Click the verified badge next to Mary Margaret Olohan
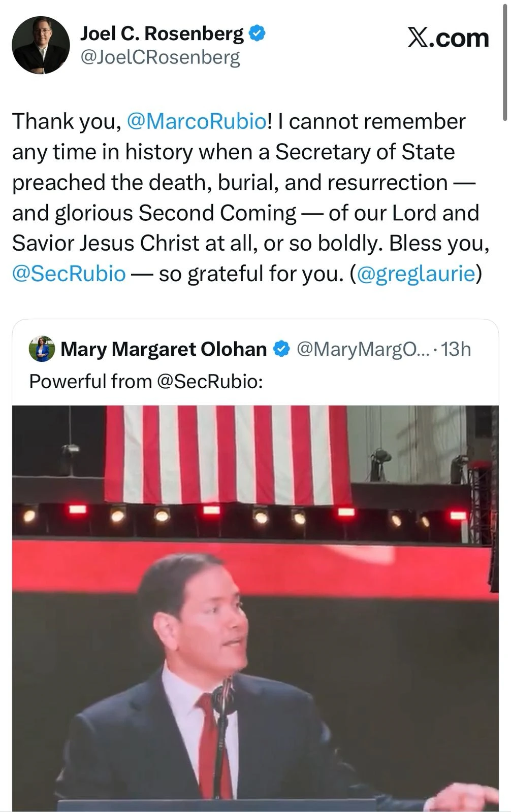Viewport: 511px width, 812px height. 281,349
